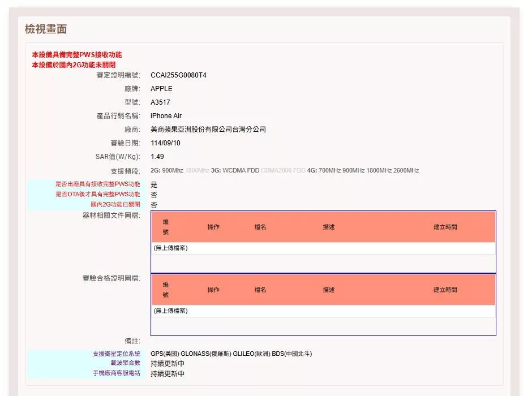The width and height of the screenshot is (532, 396).
Task: Click vendor name 美商蘋果亞洲股份有限公司台灣分公司
Action: [208, 130]
